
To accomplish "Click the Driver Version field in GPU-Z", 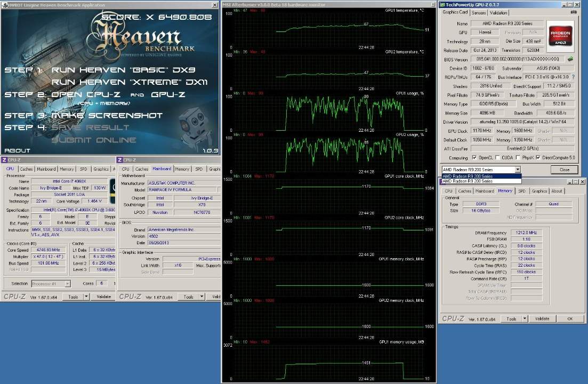I will (x=522, y=122).
